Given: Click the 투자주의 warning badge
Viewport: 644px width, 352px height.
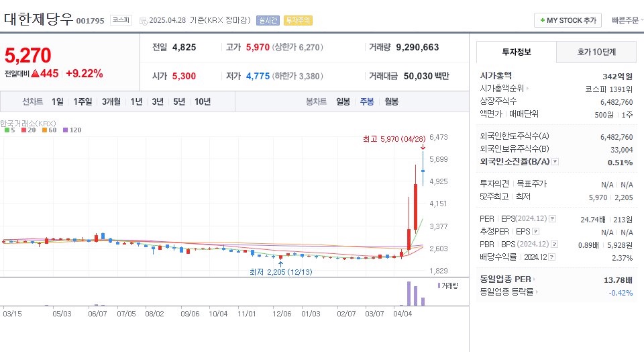Looking at the screenshot, I should [x=298, y=20].
